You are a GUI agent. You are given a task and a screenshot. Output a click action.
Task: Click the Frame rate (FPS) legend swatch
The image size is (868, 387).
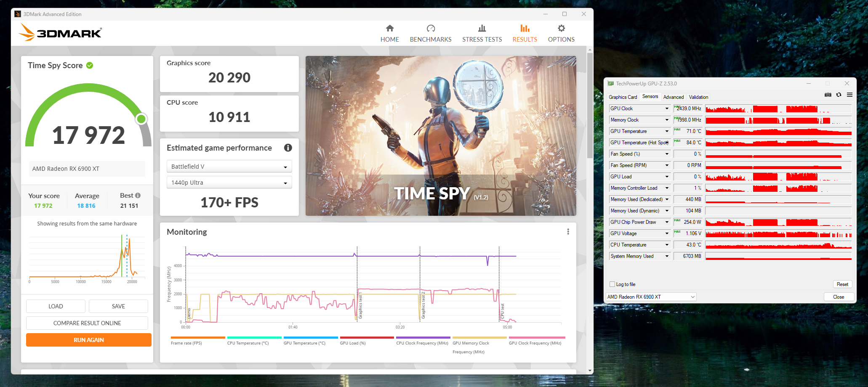[198, 337]
